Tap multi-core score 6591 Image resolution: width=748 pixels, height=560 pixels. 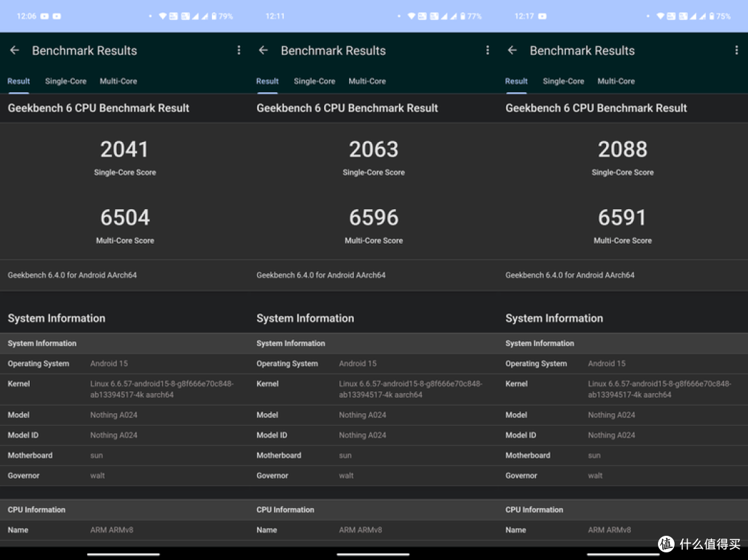tap(623, 217)
